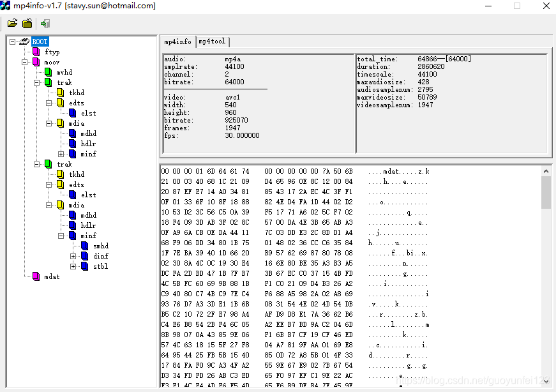
Task: Expand the stbl tree node
Action: [x=73, y=266]
